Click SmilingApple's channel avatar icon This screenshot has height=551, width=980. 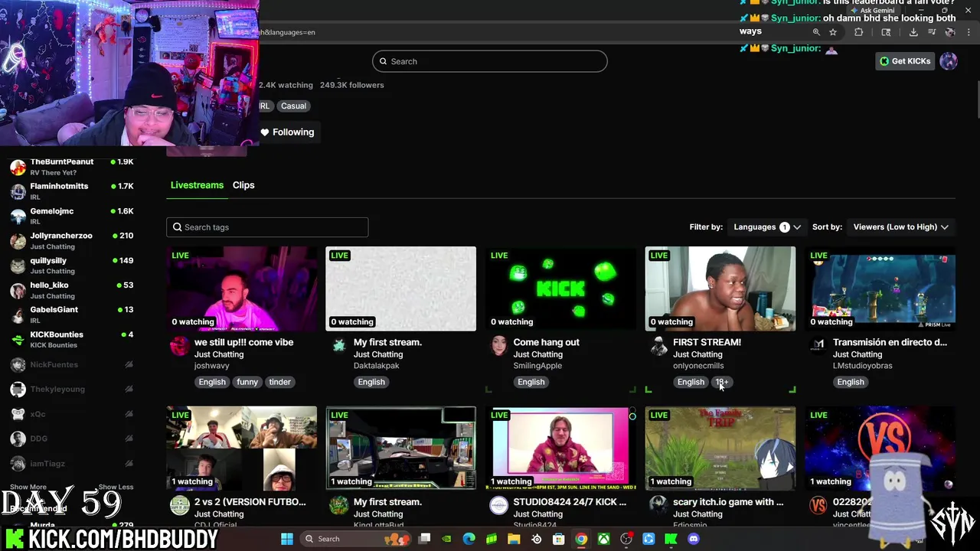(x=498, y=347)
